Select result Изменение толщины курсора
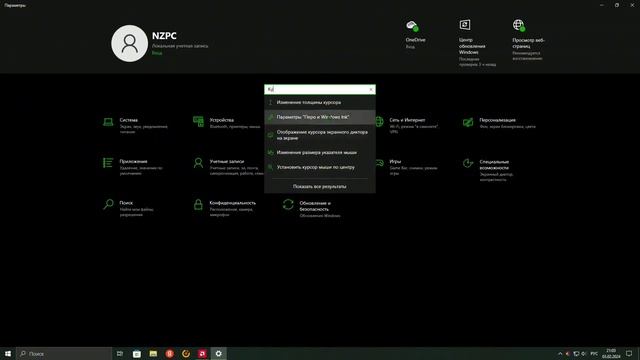The image size is (640, 360). [320, 102]
